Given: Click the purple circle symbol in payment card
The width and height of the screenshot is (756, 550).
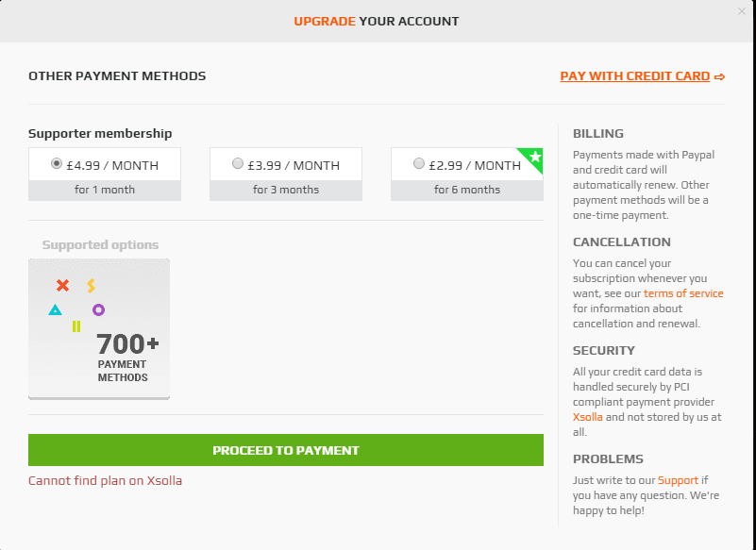Looking at the screenshot, I should pyautogui.click(x=98, y=310).
